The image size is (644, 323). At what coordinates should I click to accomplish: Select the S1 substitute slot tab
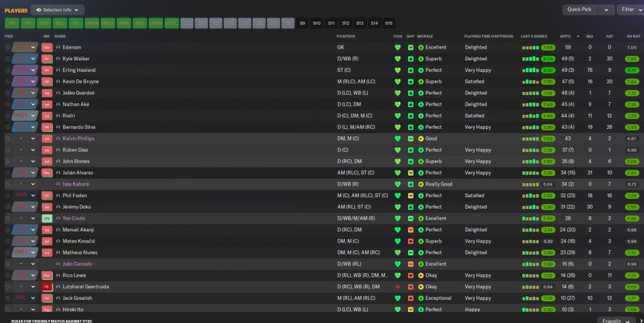click(187, 23)
